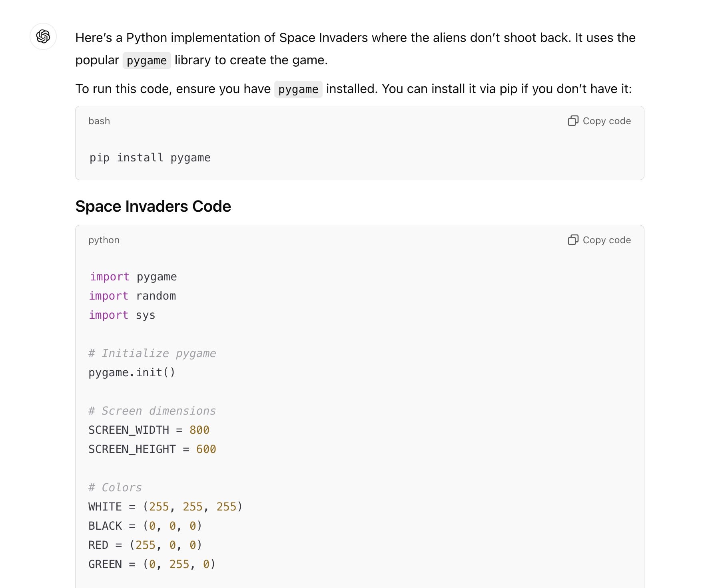Click the "# Initialize pygame" comment

152,354
